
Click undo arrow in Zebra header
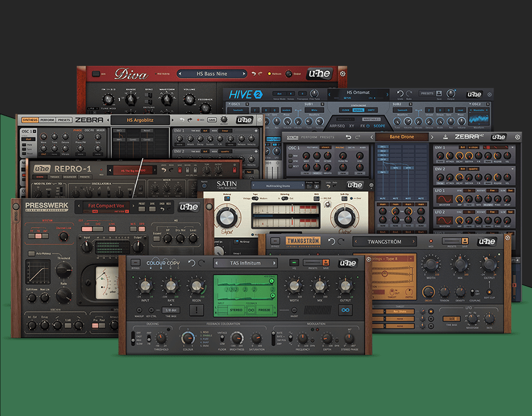coord(182,120)
